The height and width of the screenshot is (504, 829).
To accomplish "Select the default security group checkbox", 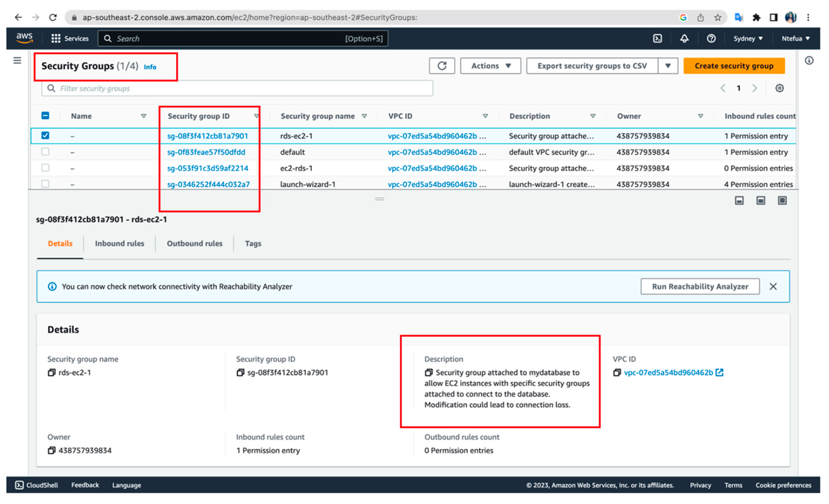I will (45, 152).
